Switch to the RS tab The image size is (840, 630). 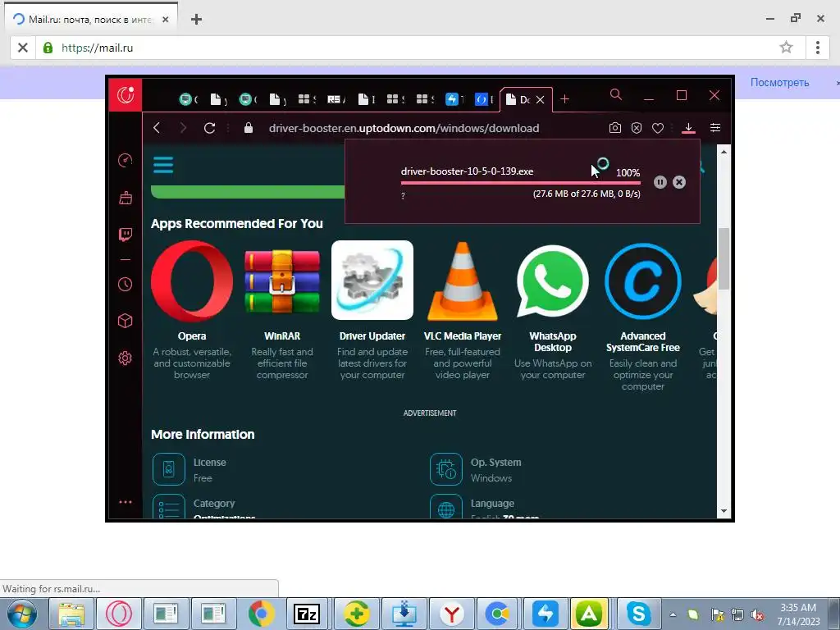[336, 99]
